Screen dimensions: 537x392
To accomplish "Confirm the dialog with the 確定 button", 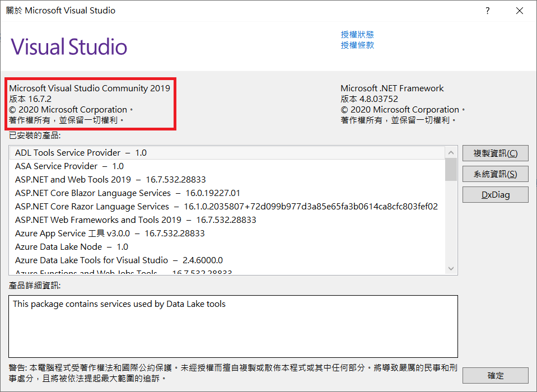I will point(495,375).
